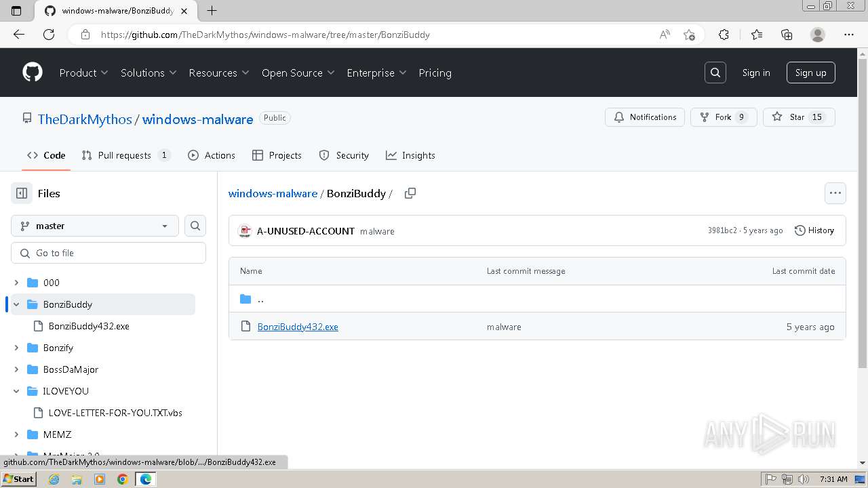Select LOVE-LETTER-FOR-YOU.TXT.vbs in file tree
The height and width of the screenshot is (488, 868).
(115, 413)
